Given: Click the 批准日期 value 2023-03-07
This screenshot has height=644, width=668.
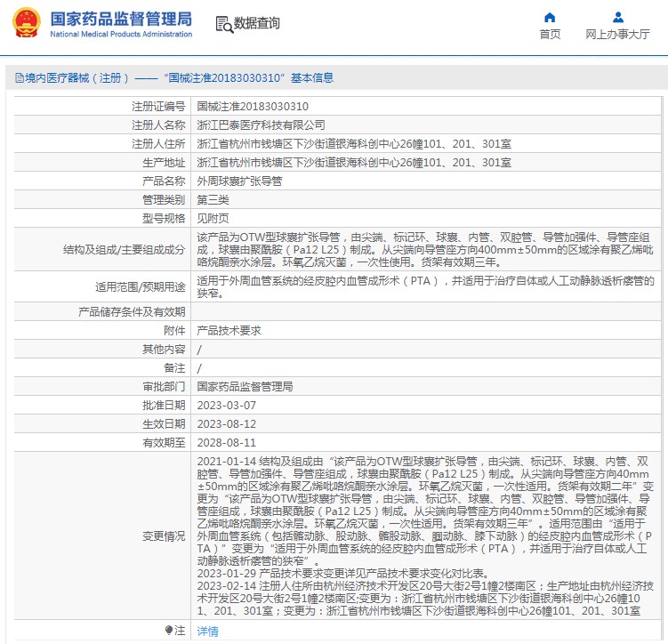Looking at the screenshot, I should pyautogui.click(x=227, y=405).
